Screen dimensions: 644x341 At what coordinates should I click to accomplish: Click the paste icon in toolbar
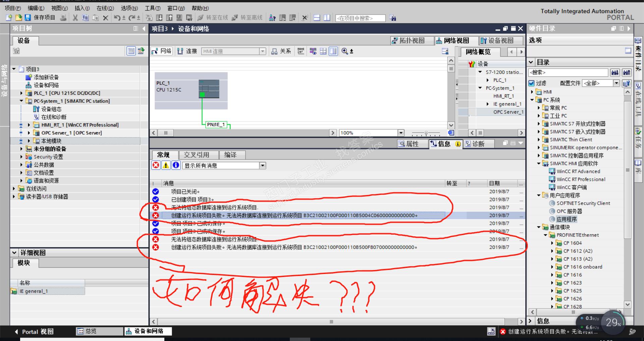point(96,18)
